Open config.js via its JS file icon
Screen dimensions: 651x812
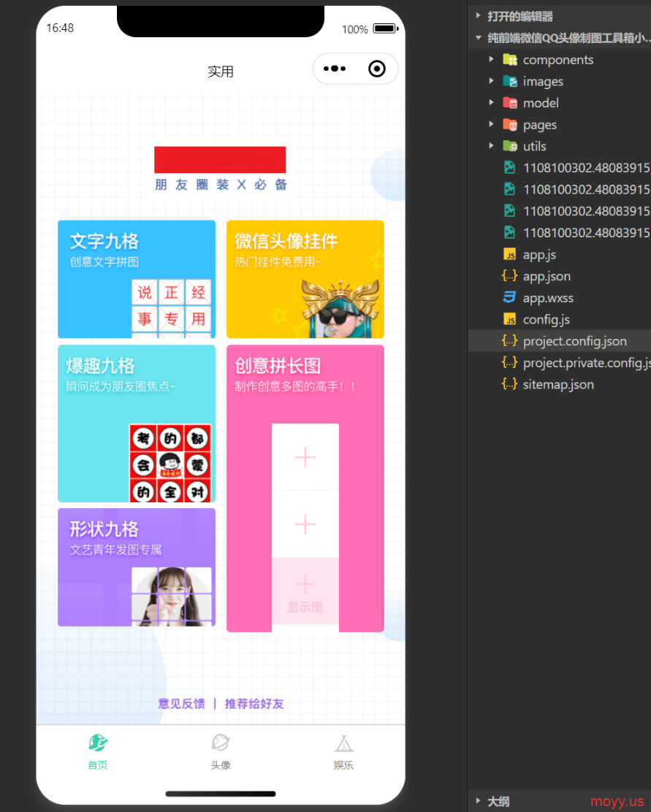tap(509, 320)
